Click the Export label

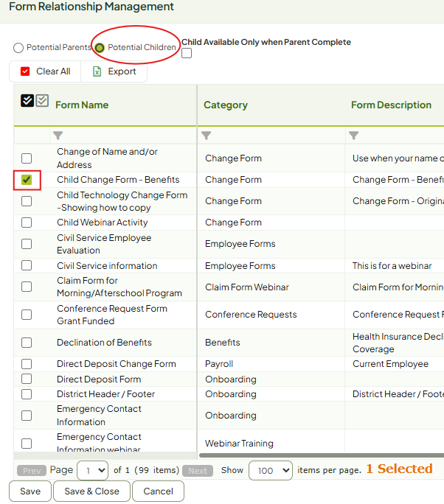point(122,71)
